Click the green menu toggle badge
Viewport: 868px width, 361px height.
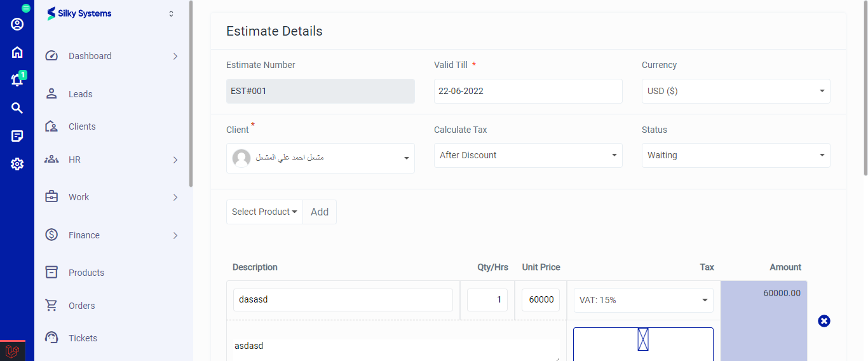click(x=26, y=8)
